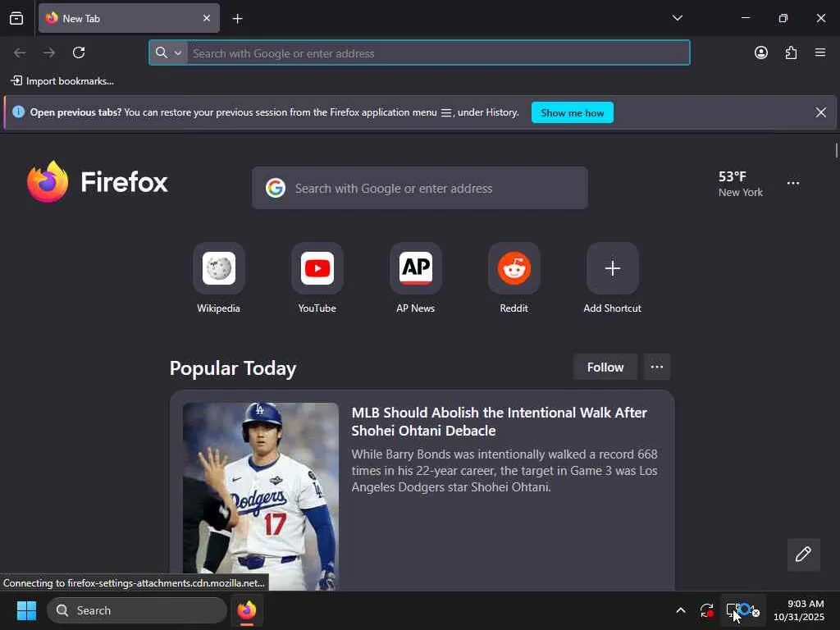Open network and volume tray icons

742,610
